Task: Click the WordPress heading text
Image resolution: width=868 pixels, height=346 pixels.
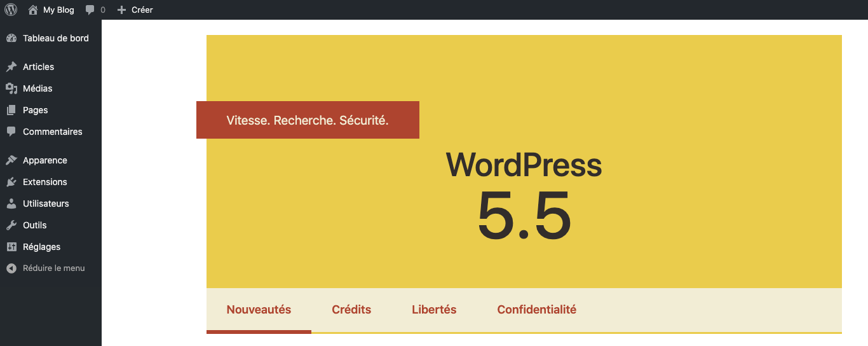Action: [x=524, y=165]
